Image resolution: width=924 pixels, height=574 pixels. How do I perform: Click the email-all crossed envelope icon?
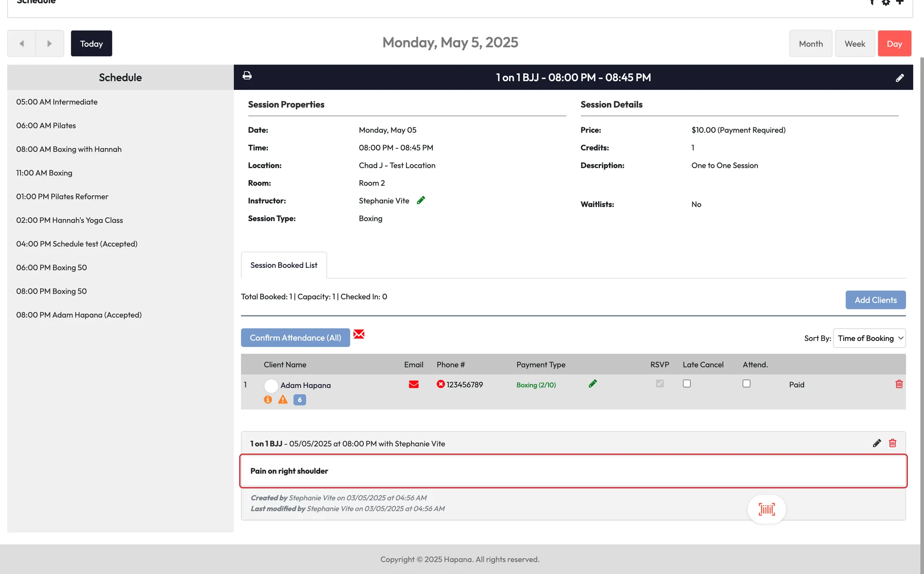point(359,334)
